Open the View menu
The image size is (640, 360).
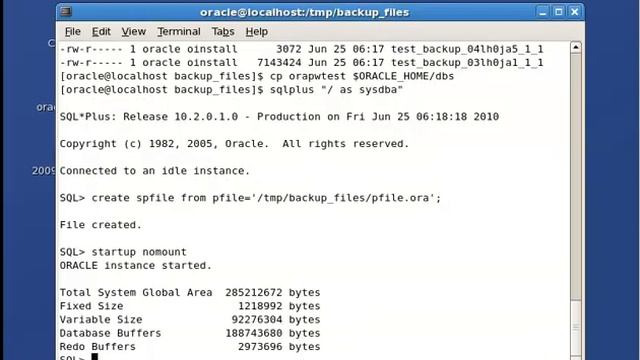[x=133, y=31]
